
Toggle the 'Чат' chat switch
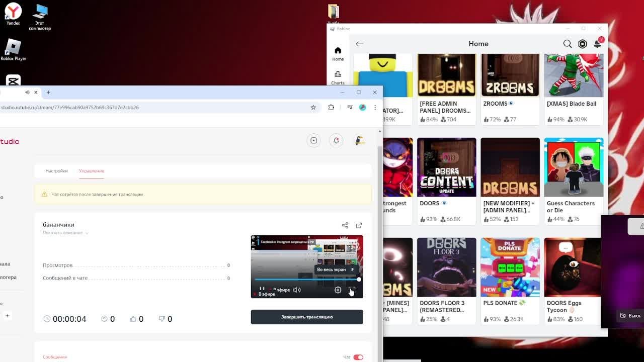pyautogui.click(x=358, y=357)
